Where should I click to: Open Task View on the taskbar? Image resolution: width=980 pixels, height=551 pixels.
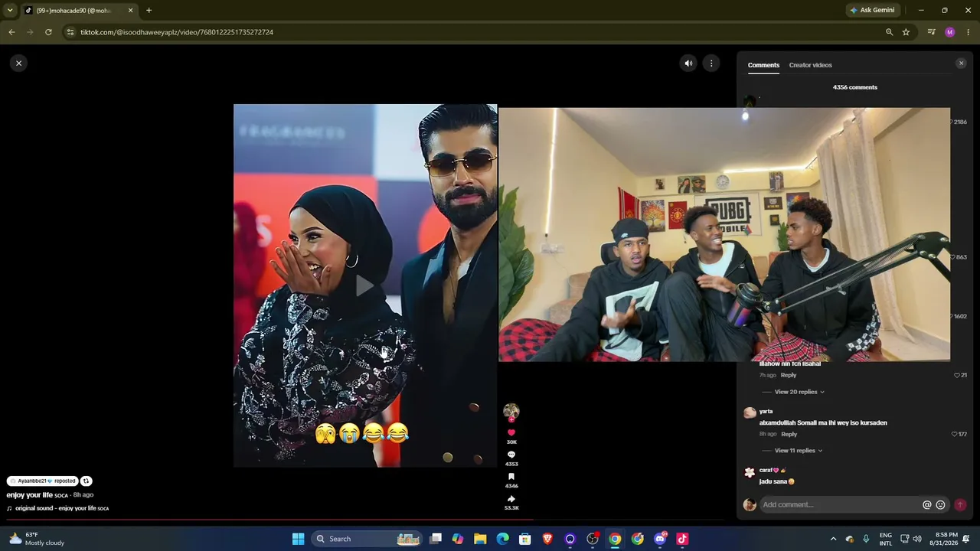coord(436,539)
